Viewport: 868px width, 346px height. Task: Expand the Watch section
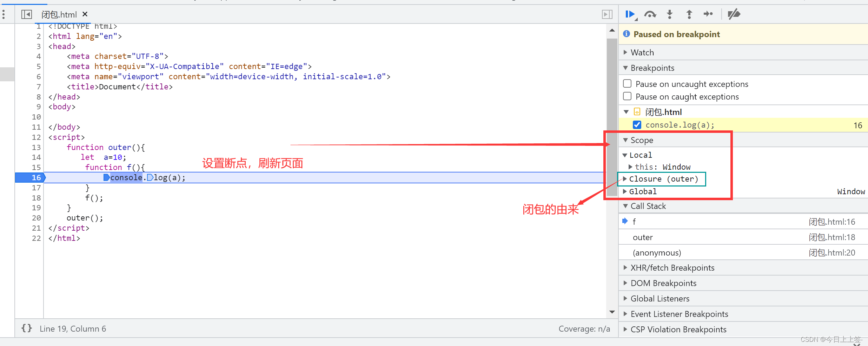(625, 52)
